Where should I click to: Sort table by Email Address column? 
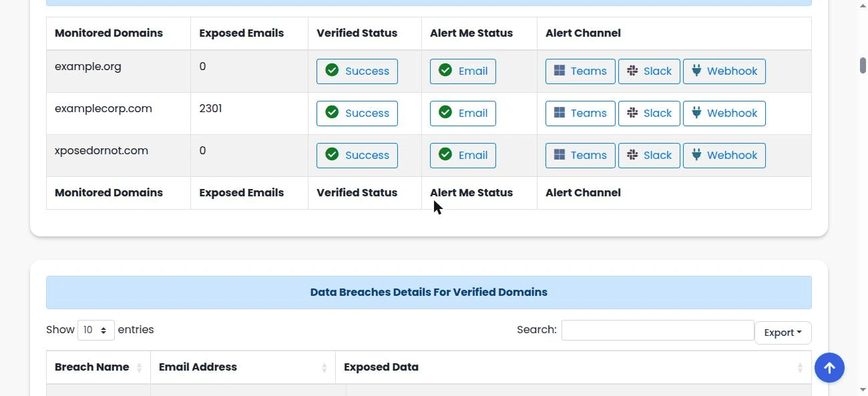click(243, 367)
